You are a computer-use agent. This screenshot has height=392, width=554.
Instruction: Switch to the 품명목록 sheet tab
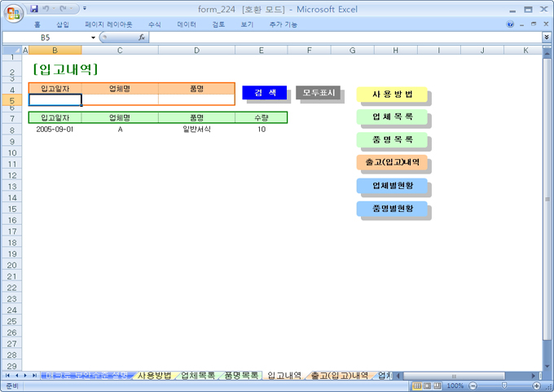coord(242,376)
